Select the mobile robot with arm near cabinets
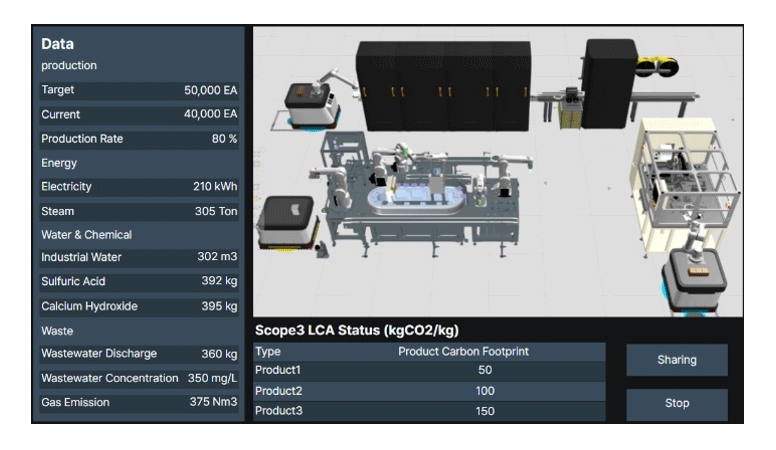Image resolution: width=776 pixels, height=450 pixels. click(x=314, y=101)
